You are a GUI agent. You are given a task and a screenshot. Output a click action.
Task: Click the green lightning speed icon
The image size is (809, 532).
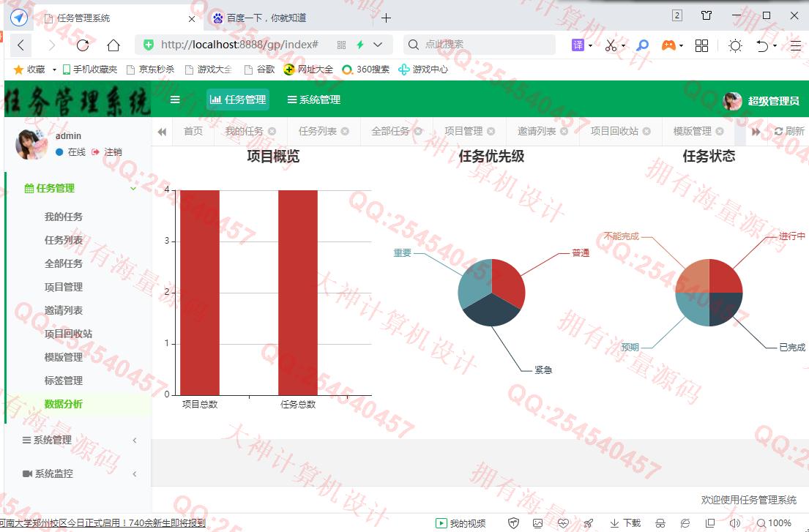pyautogui.click(x=360, y=45)
